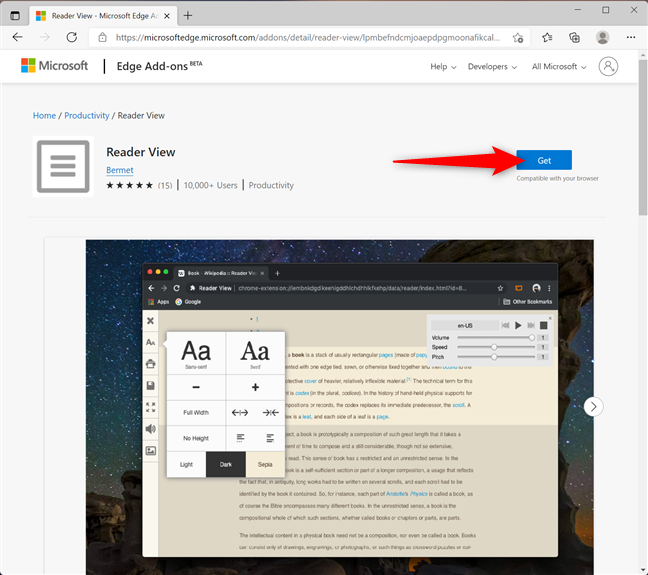View site information lock icon
648x575 pixels.
[x=102, y=38]
